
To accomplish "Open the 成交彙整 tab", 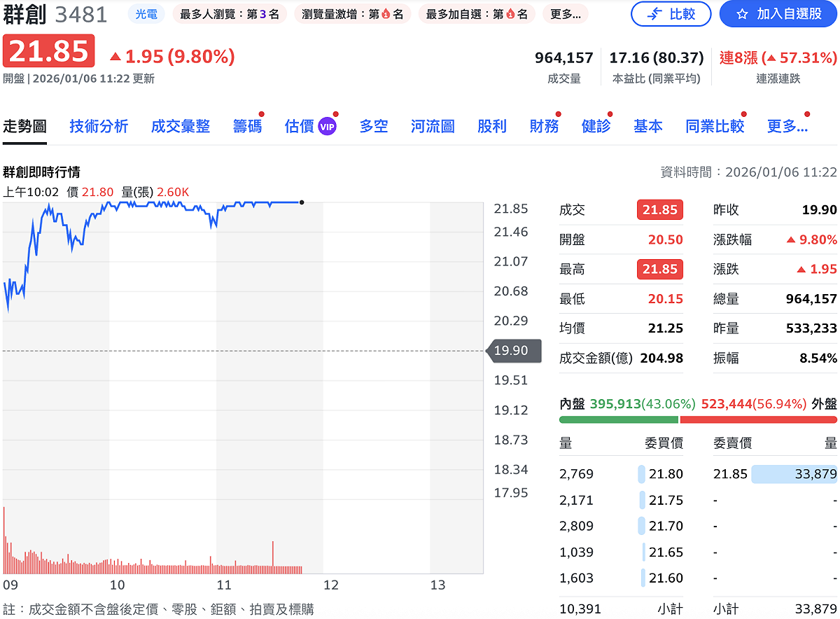I will (181, 126).
